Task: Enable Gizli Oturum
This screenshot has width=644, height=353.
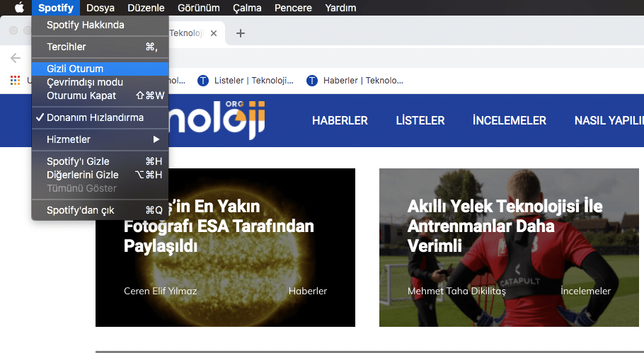Action: [x=100, y=69]
